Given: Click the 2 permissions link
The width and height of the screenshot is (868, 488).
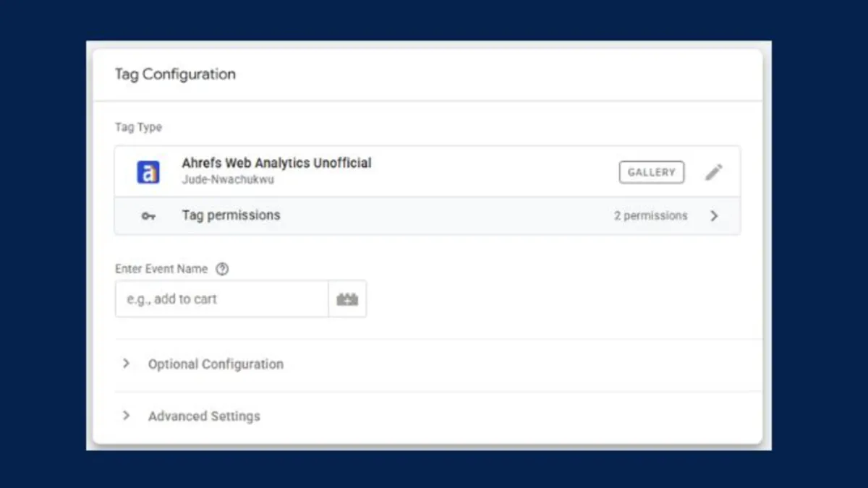Looking at the screenshot, I should 650,215.
